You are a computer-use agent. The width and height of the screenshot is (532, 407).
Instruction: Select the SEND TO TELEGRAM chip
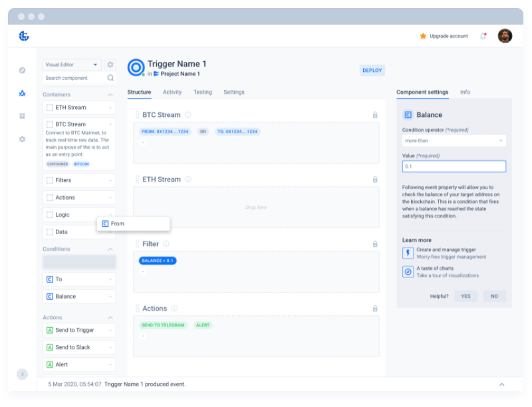(x=163, y=325)
